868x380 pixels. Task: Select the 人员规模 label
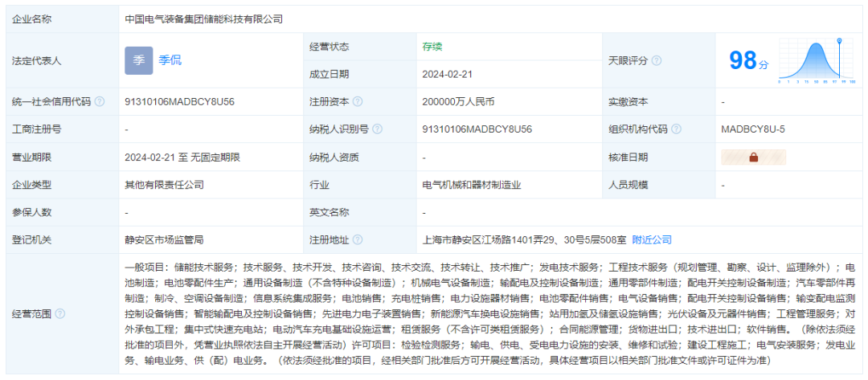click(x=628, y=185)
